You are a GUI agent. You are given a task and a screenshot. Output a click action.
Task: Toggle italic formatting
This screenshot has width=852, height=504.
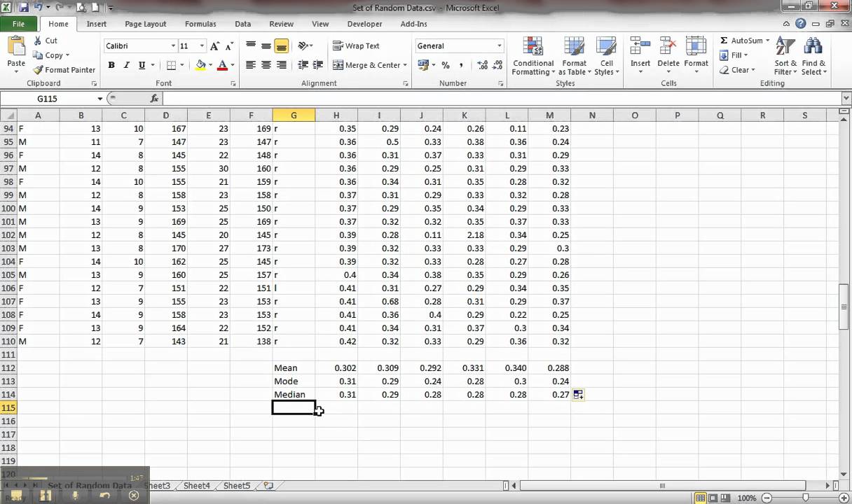(127, 65)
